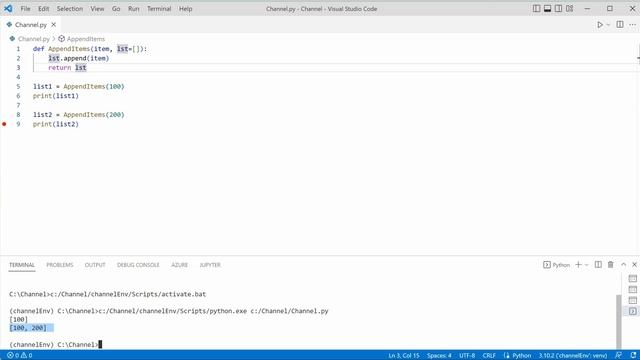The image size is (640, 360).
Task: Select the Channel.py editor tab
Action: pyautogui.click(x=31, y=25)
